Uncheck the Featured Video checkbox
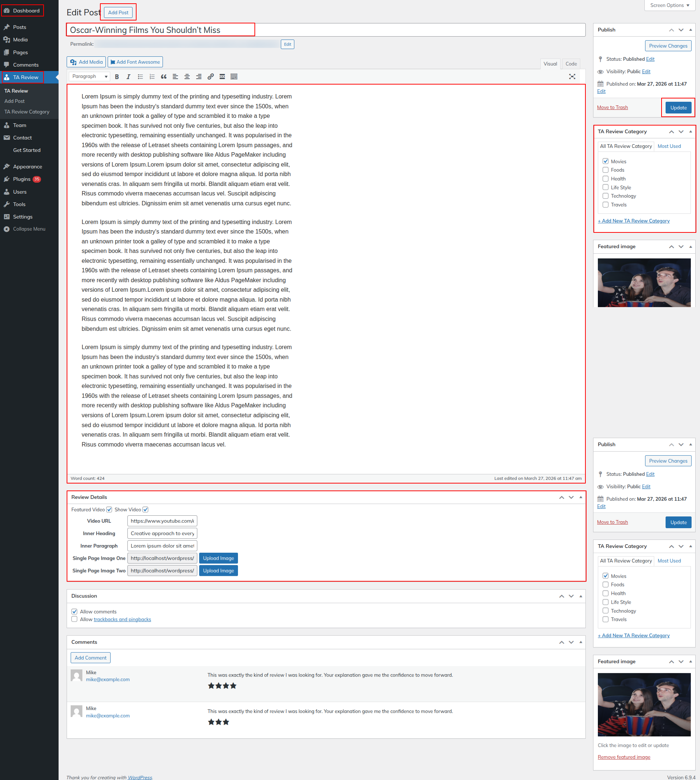The height and width of the screenshot is (780, 700). click(x=109, y=510)
